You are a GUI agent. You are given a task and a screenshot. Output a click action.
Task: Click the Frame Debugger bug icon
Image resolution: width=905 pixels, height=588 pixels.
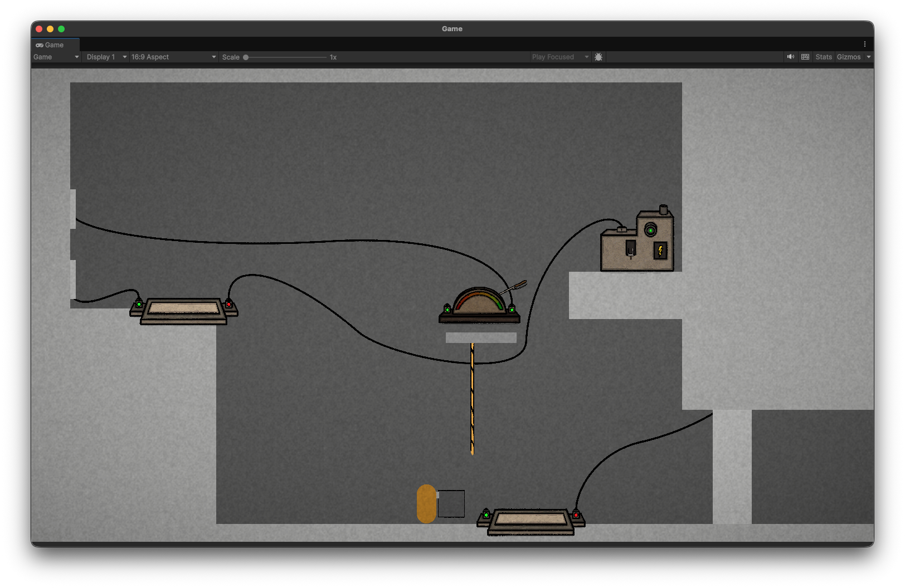(x=599, y=57)
